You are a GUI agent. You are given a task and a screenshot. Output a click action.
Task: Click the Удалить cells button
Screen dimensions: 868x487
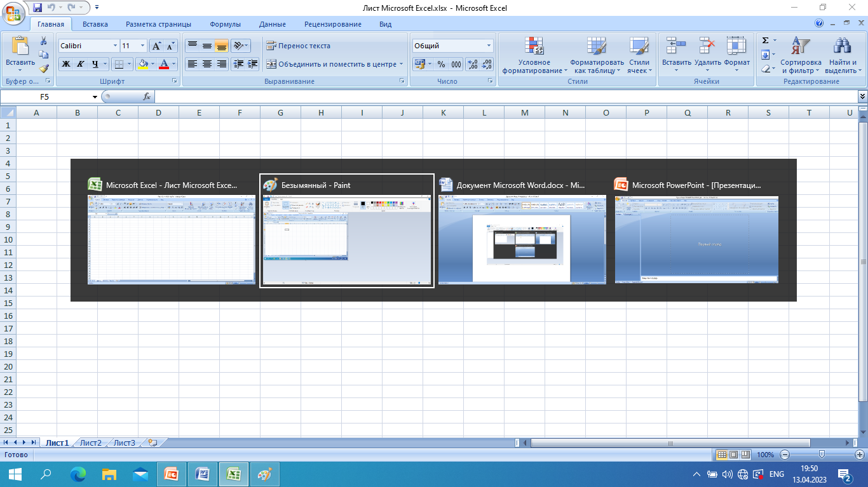707,55
